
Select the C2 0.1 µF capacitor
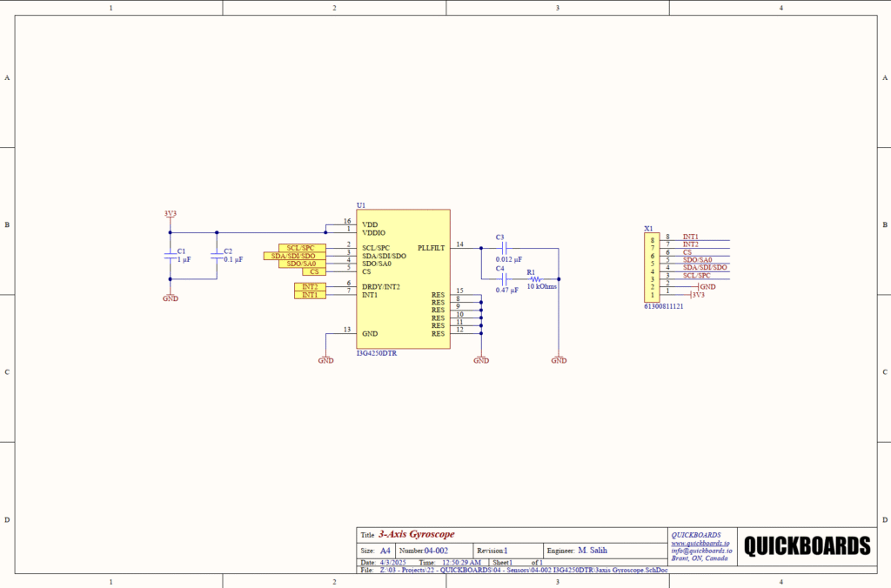tap(217, 256)
